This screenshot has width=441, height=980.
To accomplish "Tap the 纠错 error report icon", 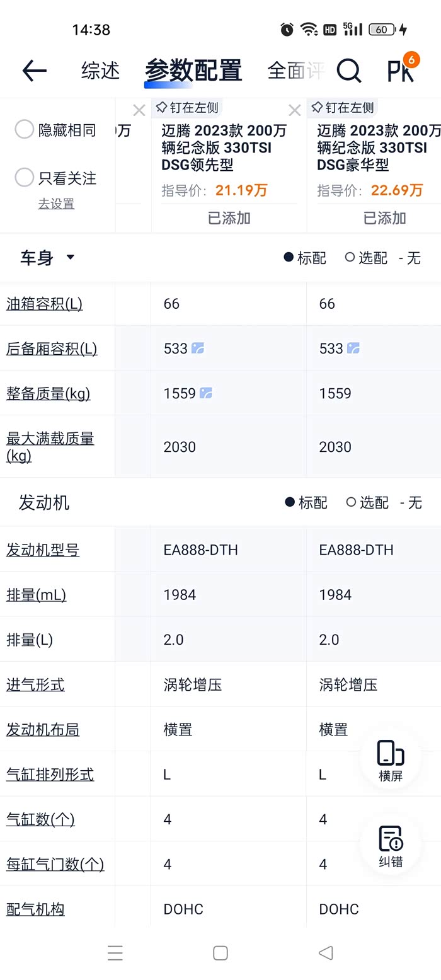I will 391,846.
